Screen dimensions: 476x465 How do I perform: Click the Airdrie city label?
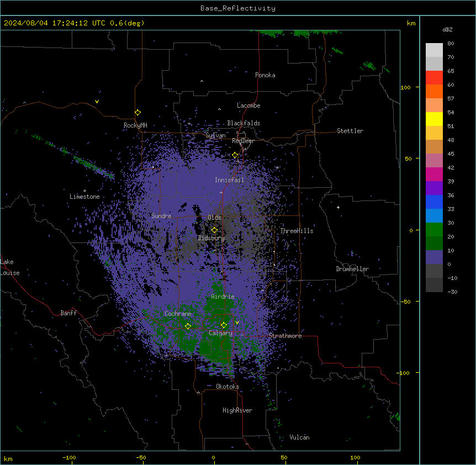click(223, 297)
